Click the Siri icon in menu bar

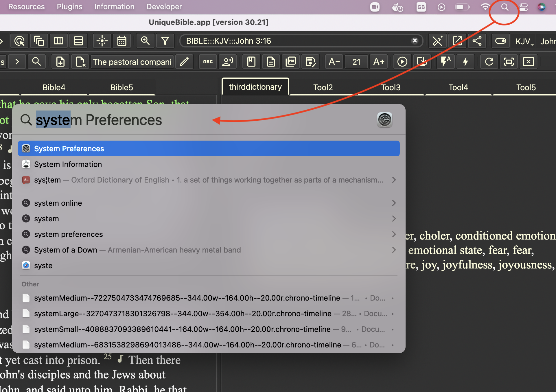pos(542,7)
